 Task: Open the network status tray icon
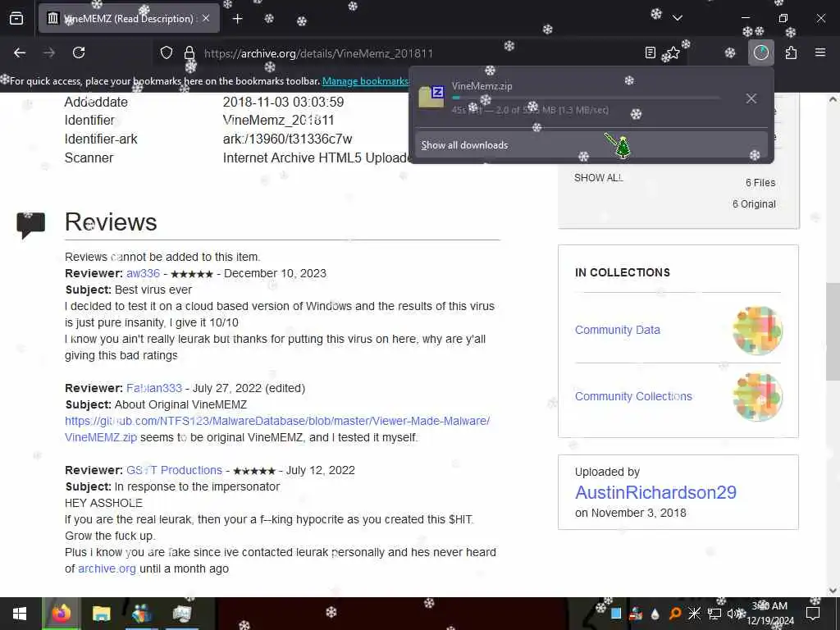click(714, 614)
